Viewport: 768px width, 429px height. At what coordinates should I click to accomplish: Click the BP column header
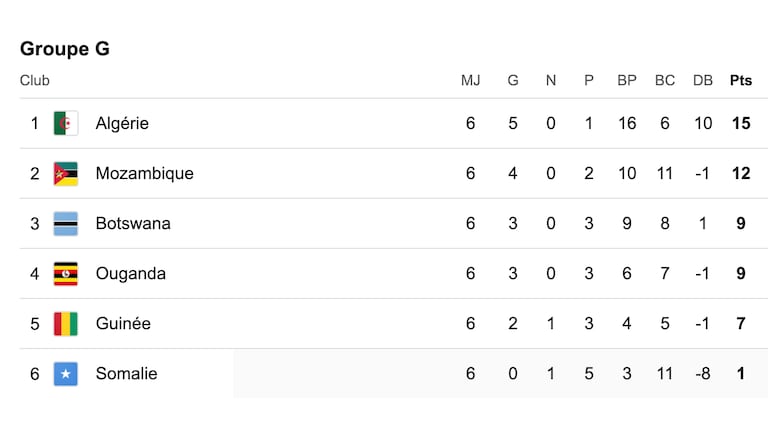tap(626, 80)
